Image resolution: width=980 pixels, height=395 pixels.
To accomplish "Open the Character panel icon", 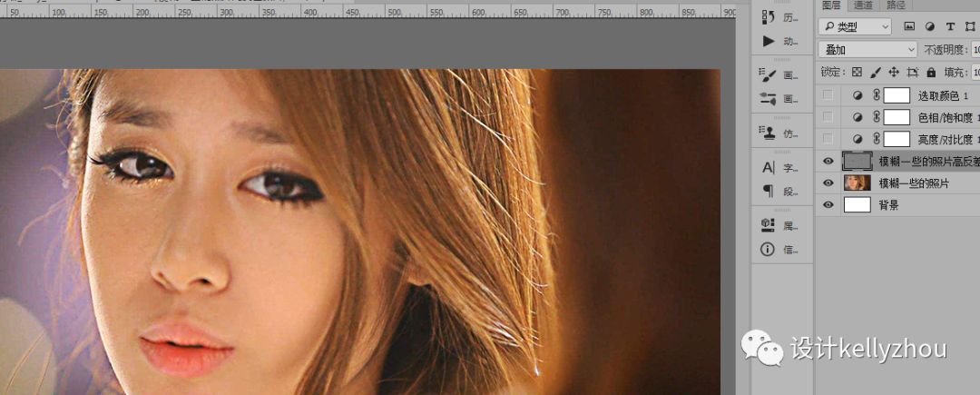I will 769,167.
